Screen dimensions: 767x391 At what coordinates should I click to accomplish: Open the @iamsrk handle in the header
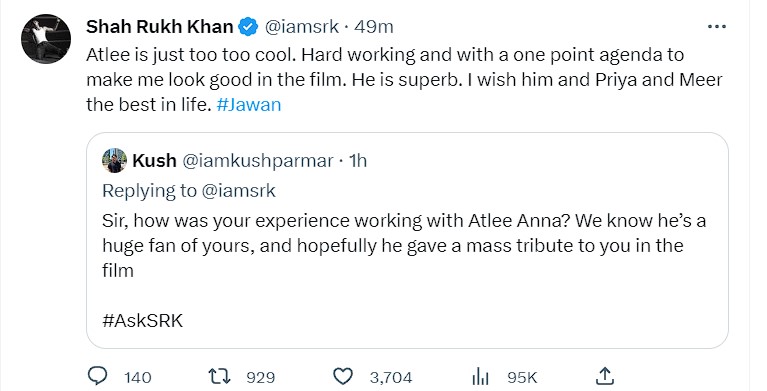coord(301,27)
